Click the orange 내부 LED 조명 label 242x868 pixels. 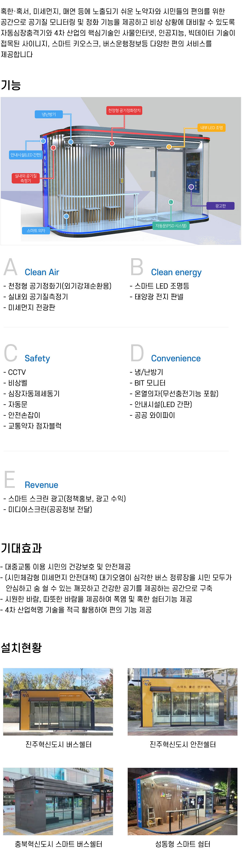211,128
